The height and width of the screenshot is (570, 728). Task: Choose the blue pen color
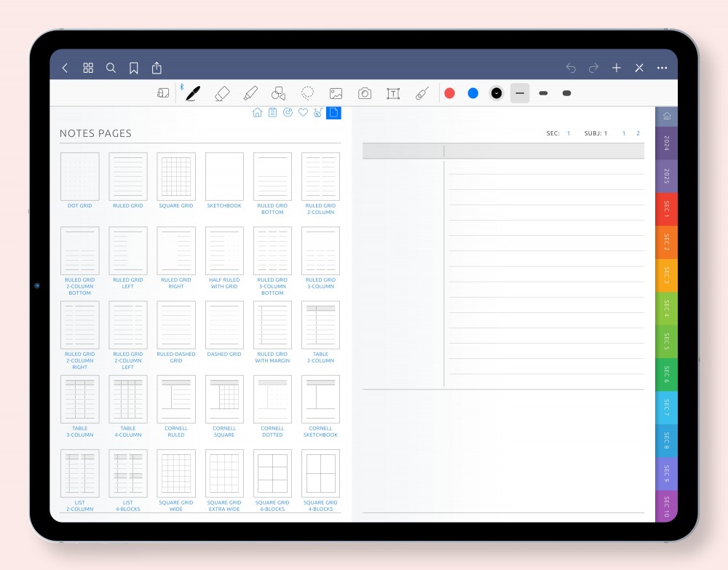click(473, 93)
